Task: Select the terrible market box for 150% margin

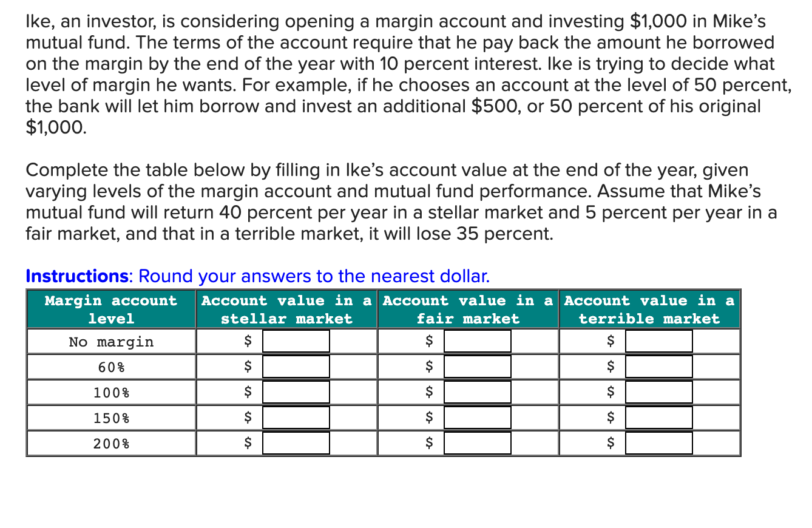Action: click(x=659, y=418)
